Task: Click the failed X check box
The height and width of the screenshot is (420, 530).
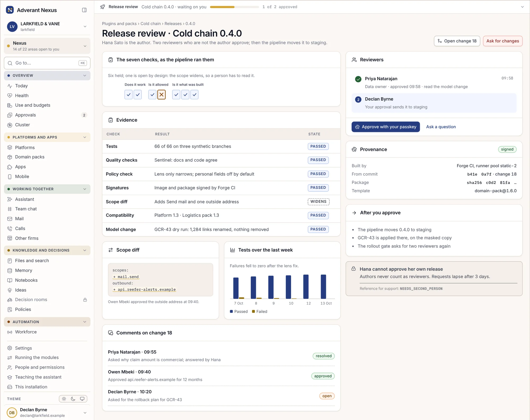Action: click(x=161, y=95)
